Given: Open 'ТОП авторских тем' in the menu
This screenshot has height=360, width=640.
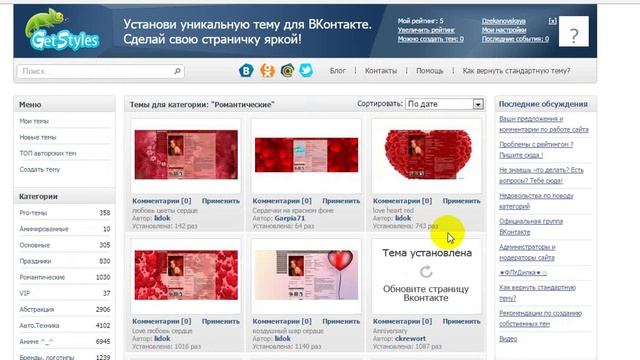Looking at the screenshot, I should (x=48, y=153).
